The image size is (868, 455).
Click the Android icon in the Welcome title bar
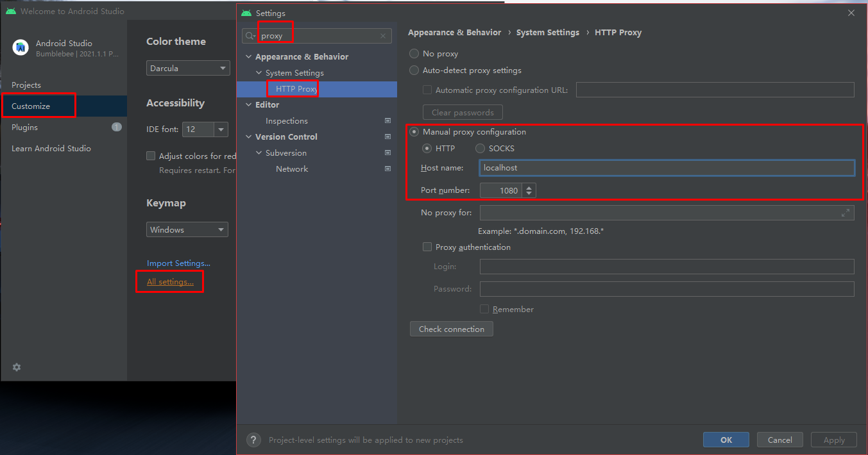pos(11,11)
